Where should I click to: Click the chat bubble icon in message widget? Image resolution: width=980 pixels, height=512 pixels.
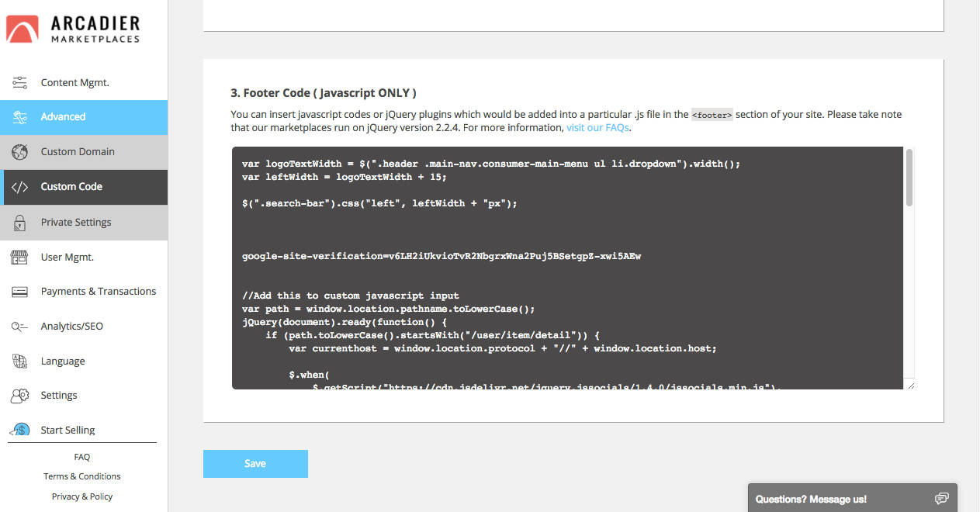[941, 499]
